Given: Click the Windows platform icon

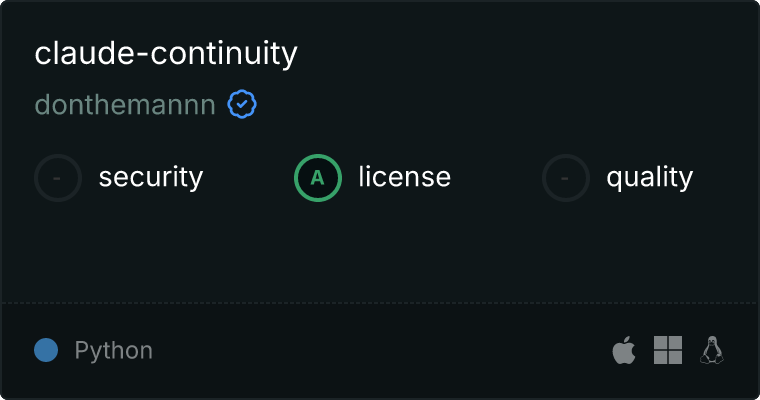Looking at the screenshot, I should (x=668, y=350).
